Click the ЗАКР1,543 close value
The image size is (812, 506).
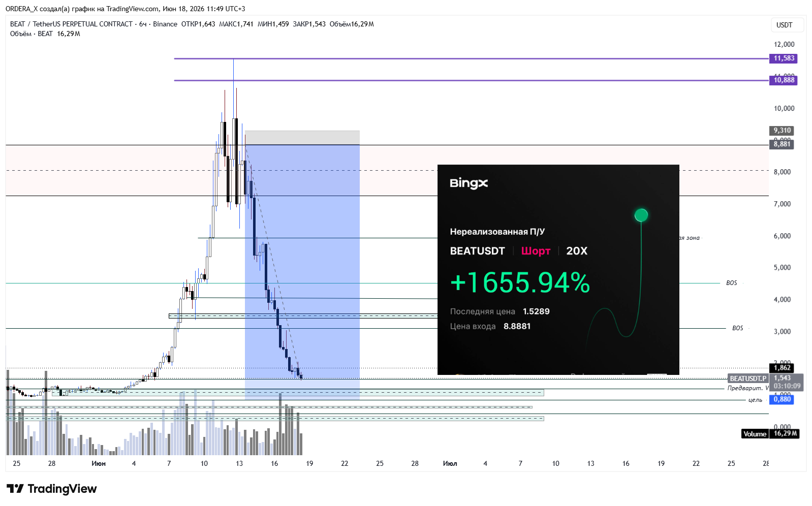[309, 24]
